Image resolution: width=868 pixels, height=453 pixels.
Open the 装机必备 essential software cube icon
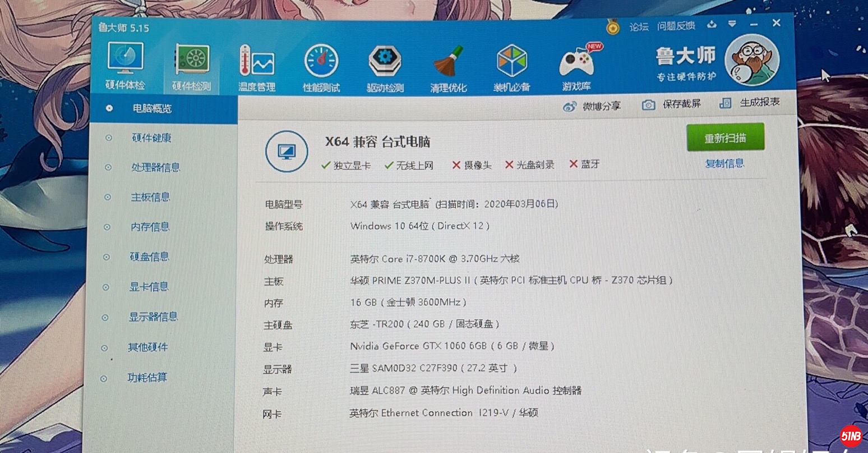pyautogui.click(x=512, y=68)
